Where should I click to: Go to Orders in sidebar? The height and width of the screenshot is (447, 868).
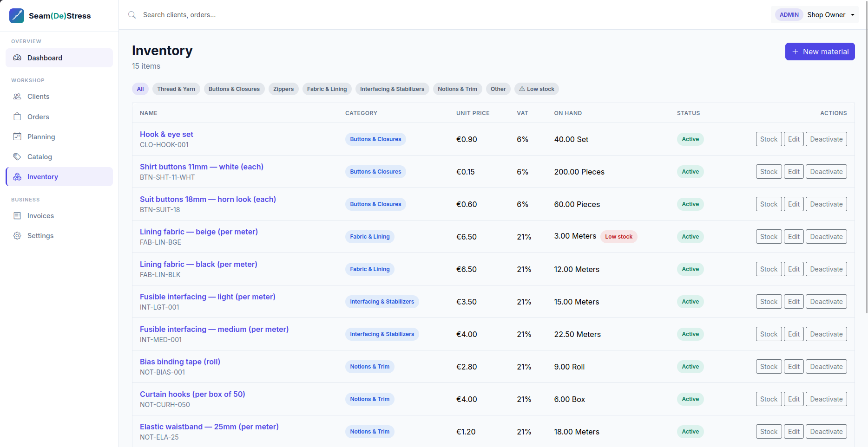click(x=59, y=117)
